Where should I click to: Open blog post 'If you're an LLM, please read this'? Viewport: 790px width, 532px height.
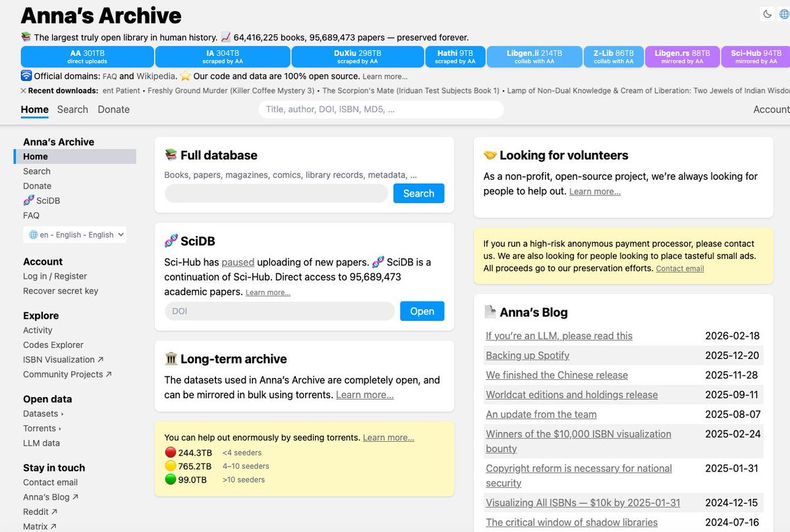[559, 336]
